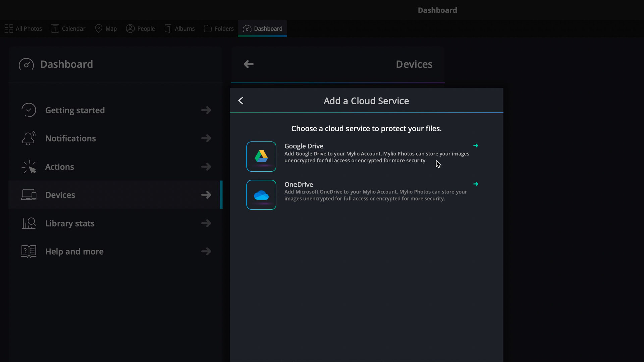Image resolution: width=644 pixels, height=362 pixels.
Task: Switch to the Calendar tab
Action: coord(68,28)
